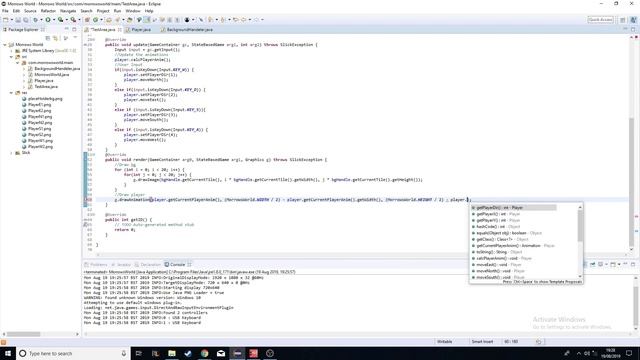
Task: Collapse the Morrows World project node
Action: coord(5,44)
